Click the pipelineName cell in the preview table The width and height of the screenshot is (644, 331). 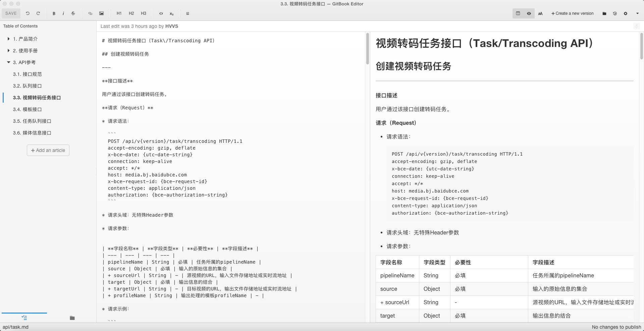397,275
